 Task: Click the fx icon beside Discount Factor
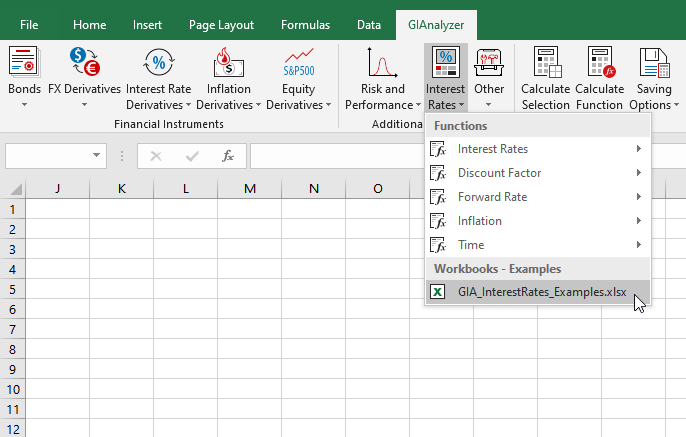(x=438, y=173)
